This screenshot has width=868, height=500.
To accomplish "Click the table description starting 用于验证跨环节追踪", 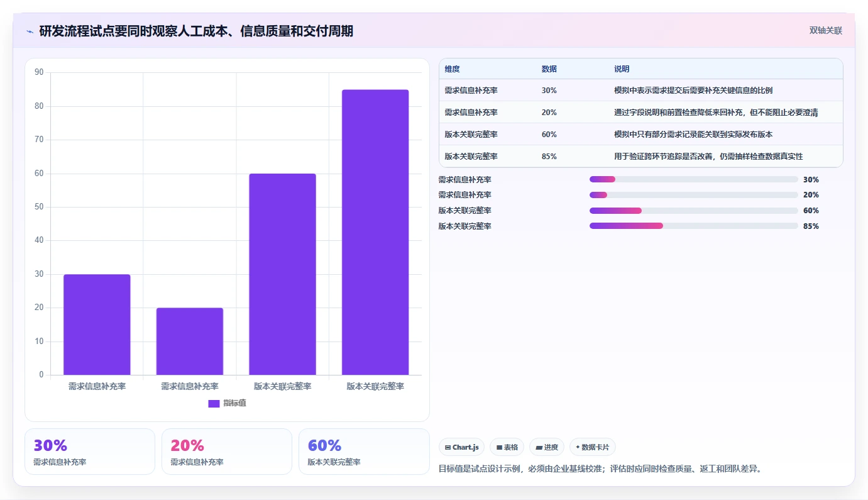I will point(708,157).
